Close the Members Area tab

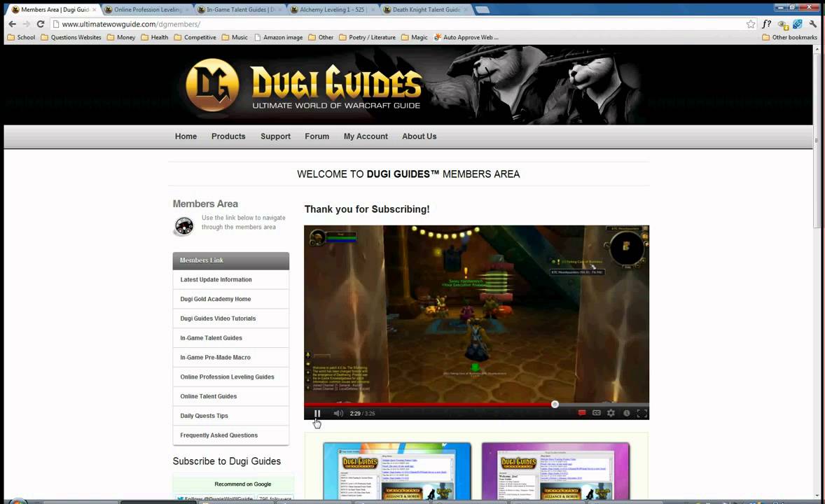pos(94,10)
